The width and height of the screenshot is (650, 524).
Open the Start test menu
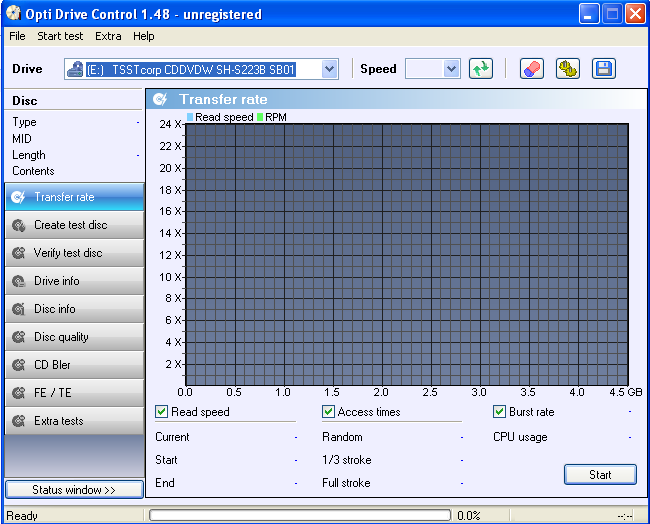(60, 36)
